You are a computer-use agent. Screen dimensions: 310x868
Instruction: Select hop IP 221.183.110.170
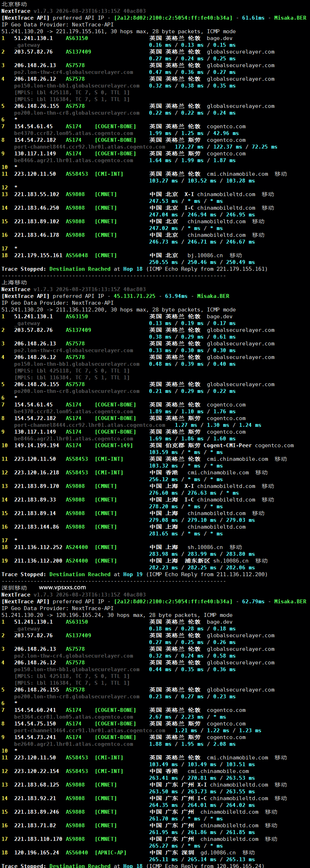click(x=38, y=839)
